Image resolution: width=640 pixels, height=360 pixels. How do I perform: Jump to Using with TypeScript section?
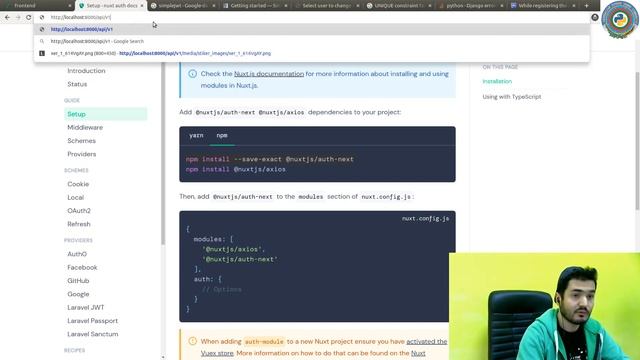pyautogui.click(x=511, y=97)
